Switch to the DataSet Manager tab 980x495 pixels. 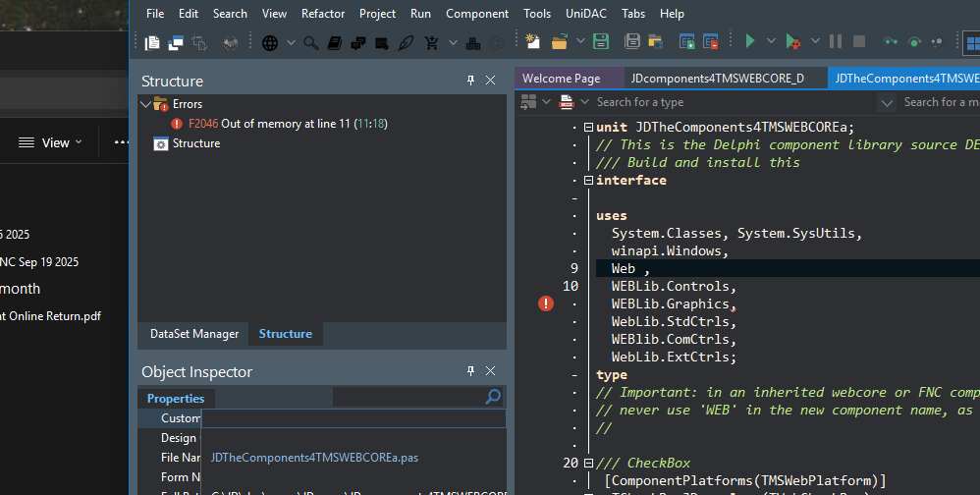click(193, 334)
